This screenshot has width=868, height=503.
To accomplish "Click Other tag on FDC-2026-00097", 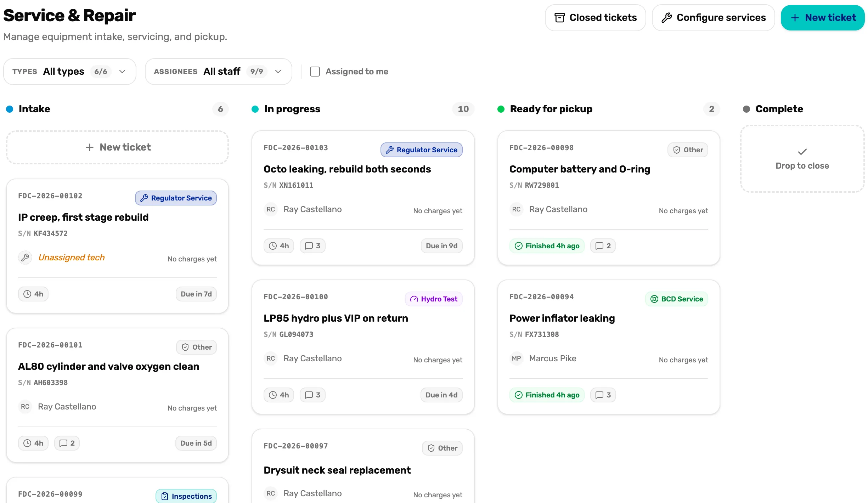I will (x=442, y=448).
